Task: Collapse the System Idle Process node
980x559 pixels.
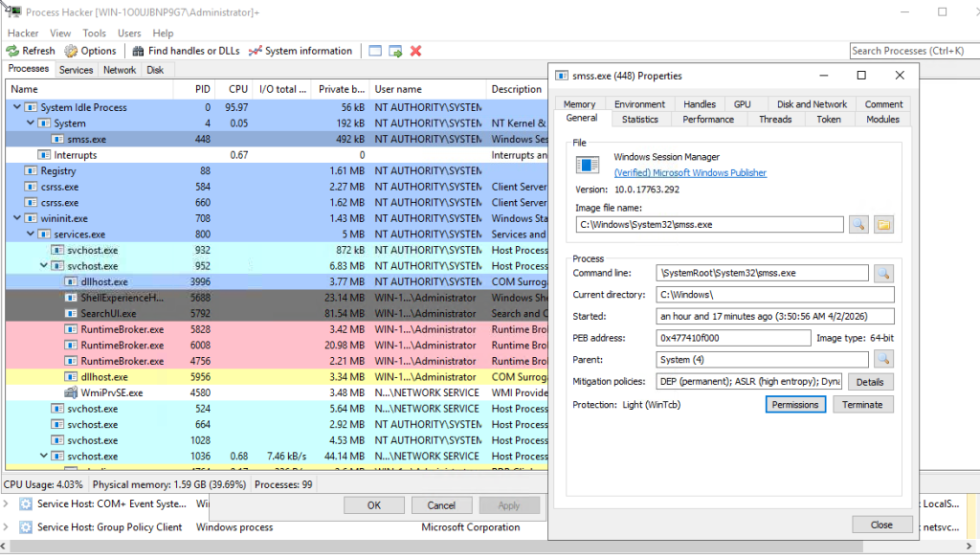Action: pyautogui.click(x=17, y=108)
